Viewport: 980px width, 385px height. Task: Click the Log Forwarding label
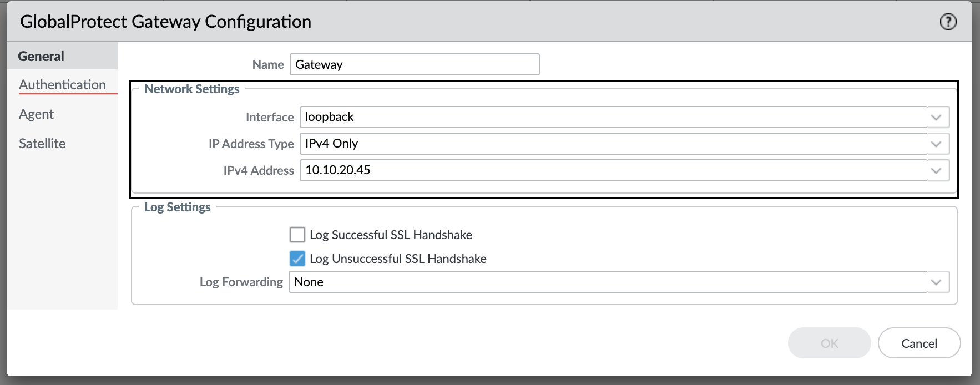pos(241,282)
